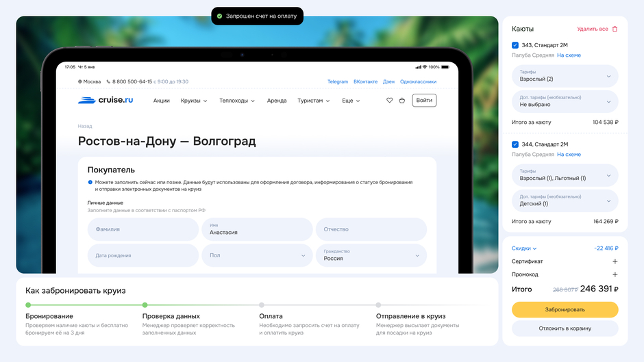Click the yellow Забронировать button

tap(565, 309)
